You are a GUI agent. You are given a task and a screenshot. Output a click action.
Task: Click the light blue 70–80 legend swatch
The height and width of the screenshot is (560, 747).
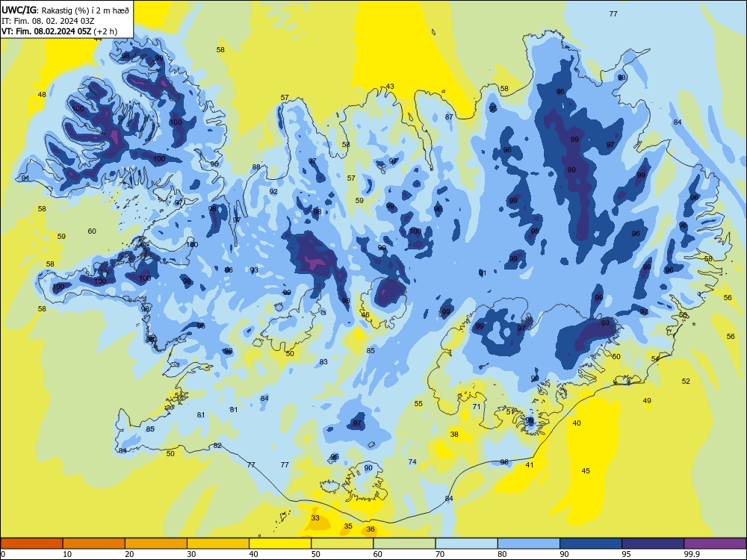tap(466, 544)
